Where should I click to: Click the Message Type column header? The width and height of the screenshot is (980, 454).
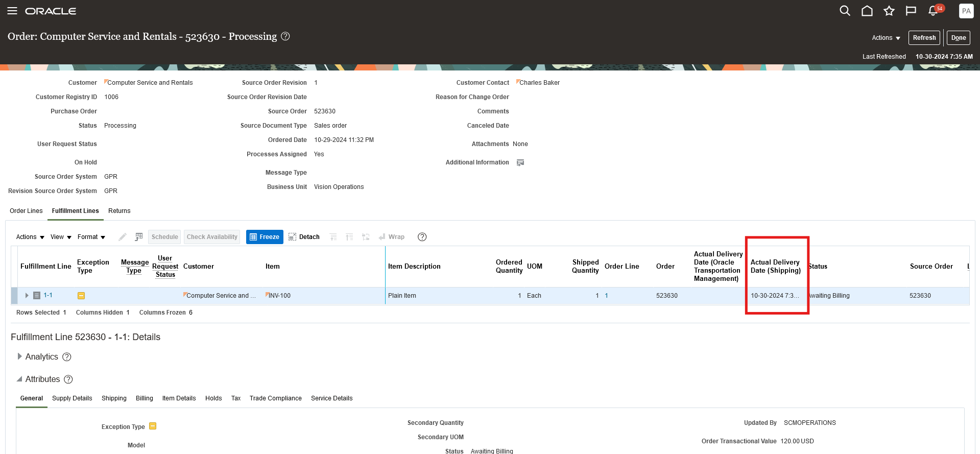pyautogui.click(x=135, y=267)
